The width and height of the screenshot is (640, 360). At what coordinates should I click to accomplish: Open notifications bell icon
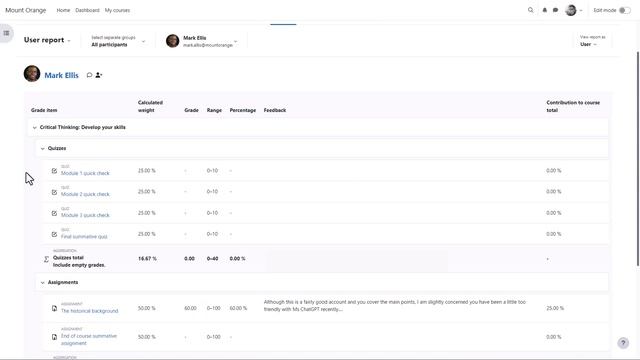[544, 10]
